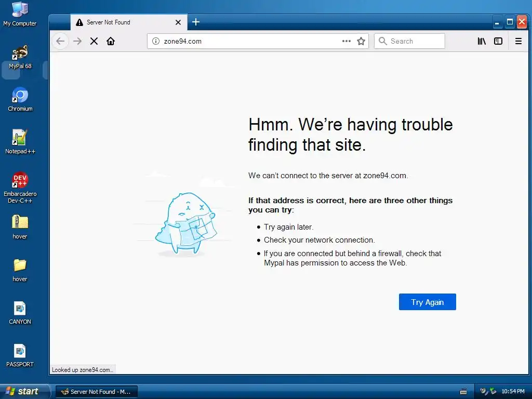532x399 pixels.
Task: Click the magnifier icon in search box
Action: tap(383, 41)
